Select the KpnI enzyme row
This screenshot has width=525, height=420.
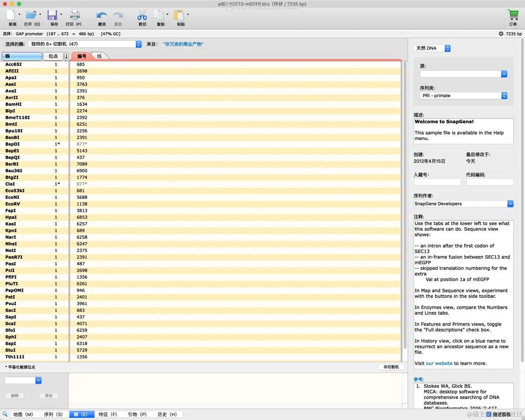coord(201,231)
